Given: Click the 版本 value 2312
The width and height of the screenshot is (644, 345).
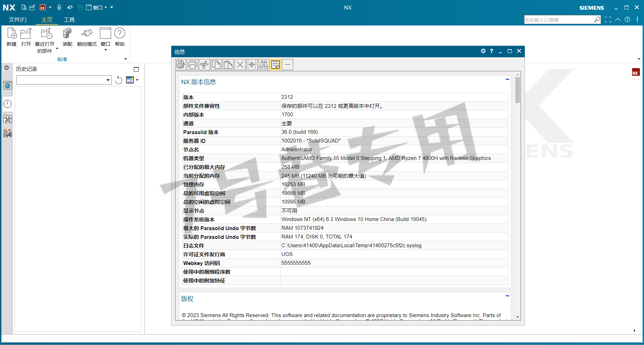Looking at the screenshot, I should (x=287, y=97).
